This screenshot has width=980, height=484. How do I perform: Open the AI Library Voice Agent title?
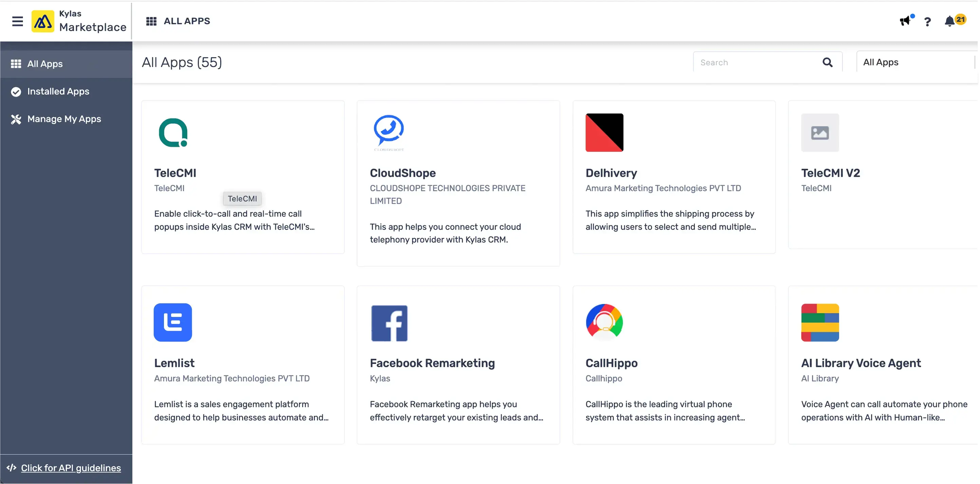pos(861,363)
